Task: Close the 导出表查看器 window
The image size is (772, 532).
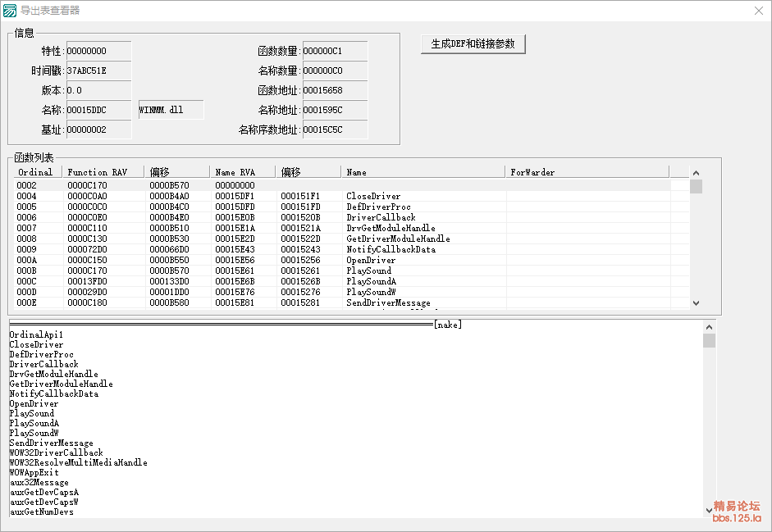Action: click(758, 11)
